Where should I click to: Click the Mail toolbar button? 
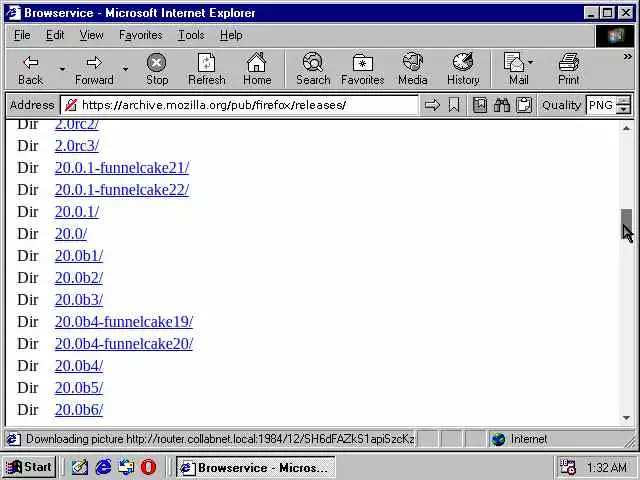coord(516,69)
